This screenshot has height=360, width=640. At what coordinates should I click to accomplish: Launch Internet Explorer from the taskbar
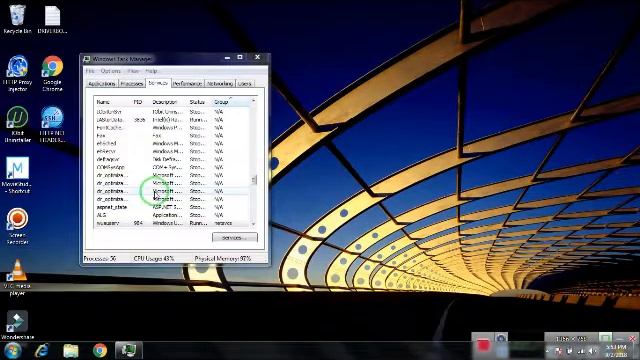(x=42, y=351)
